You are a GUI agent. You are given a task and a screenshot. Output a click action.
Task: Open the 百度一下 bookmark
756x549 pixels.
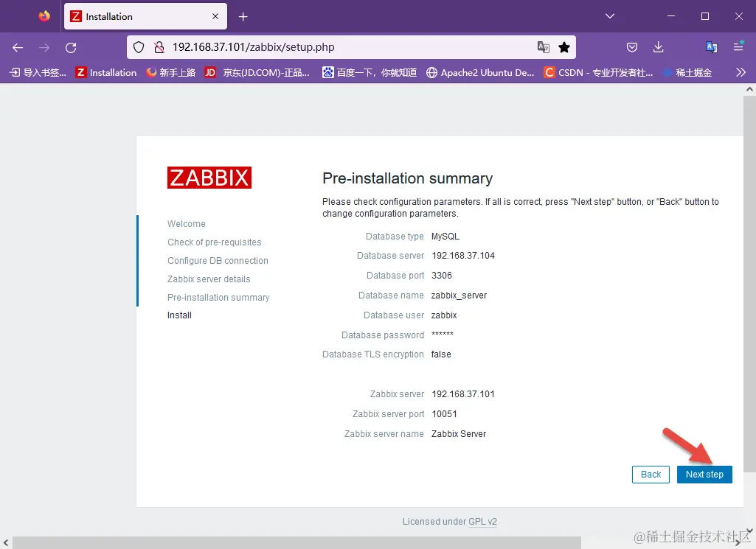click(370, 72)
